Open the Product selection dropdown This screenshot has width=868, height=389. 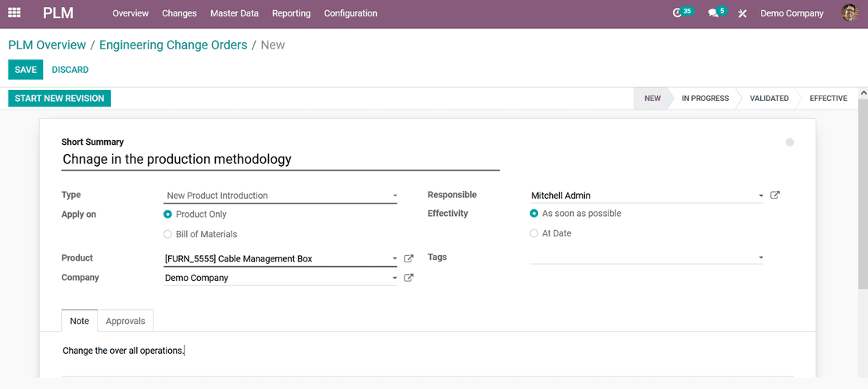(x=281, y=259)
